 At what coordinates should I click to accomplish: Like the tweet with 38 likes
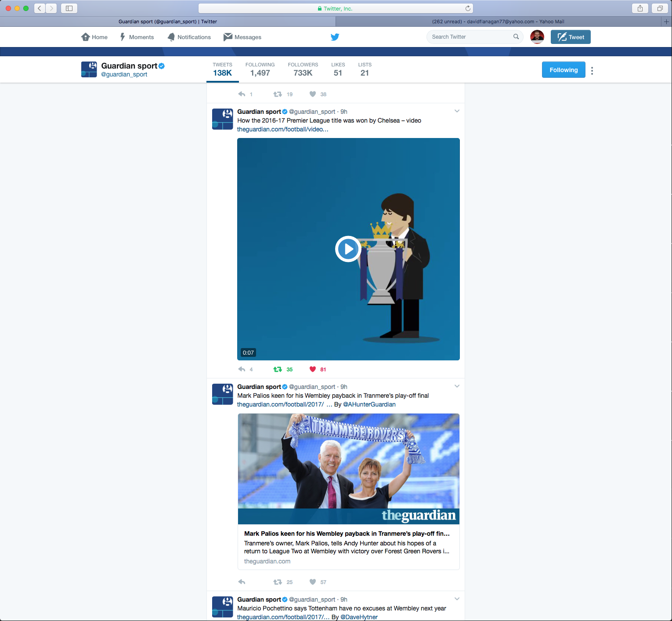point(313,94)
